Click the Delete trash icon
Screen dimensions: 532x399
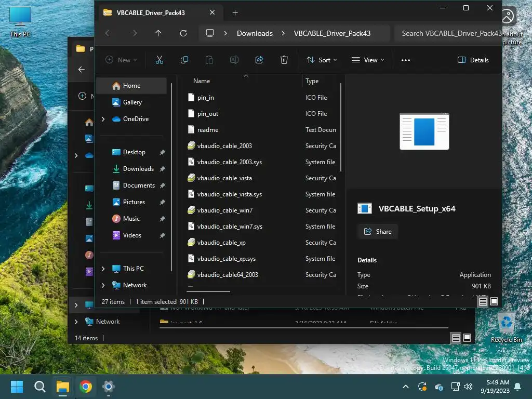(x=284, y=60)
